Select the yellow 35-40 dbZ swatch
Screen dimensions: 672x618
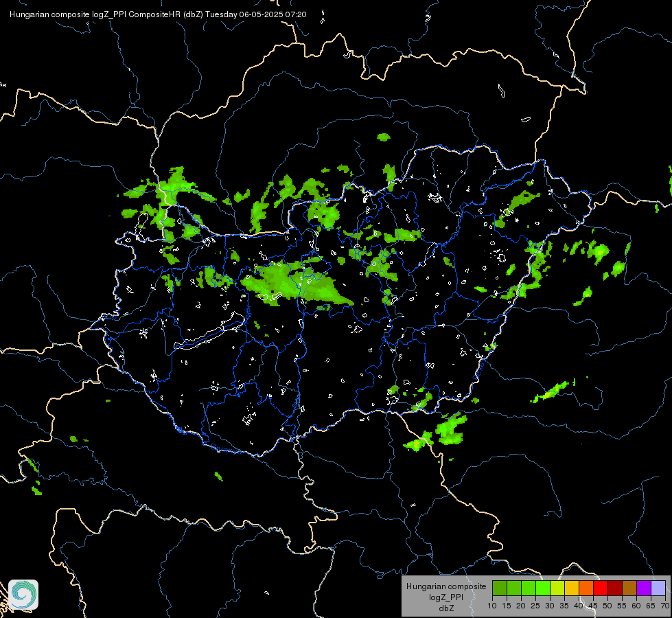coord(572,588)
